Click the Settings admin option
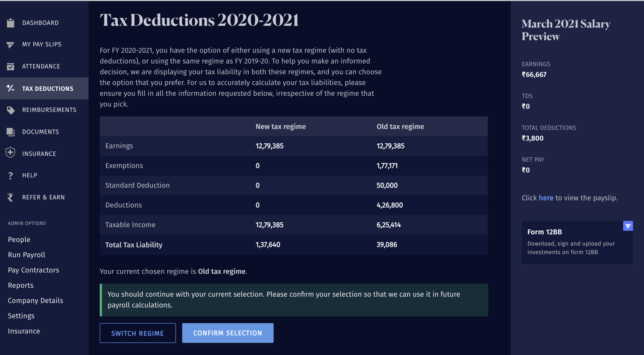The height and width of the screenshot is (355, 644). tap(21, 315)
